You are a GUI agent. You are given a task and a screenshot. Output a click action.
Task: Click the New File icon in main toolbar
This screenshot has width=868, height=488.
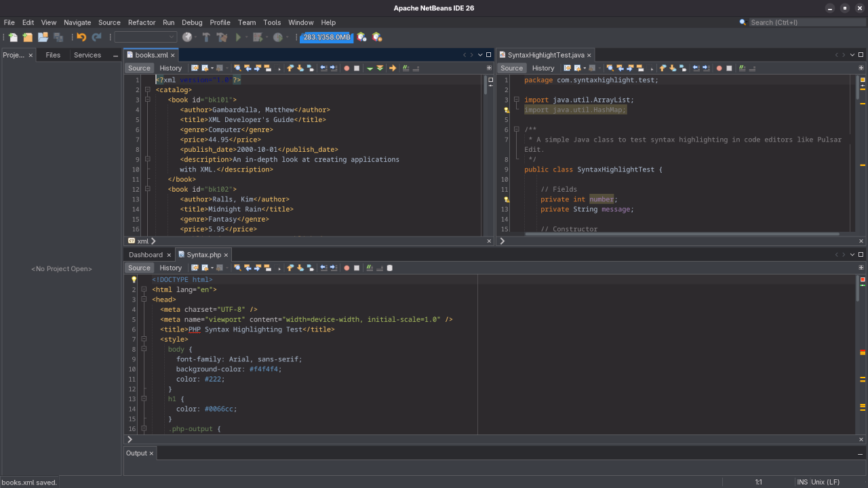(13, 37)
